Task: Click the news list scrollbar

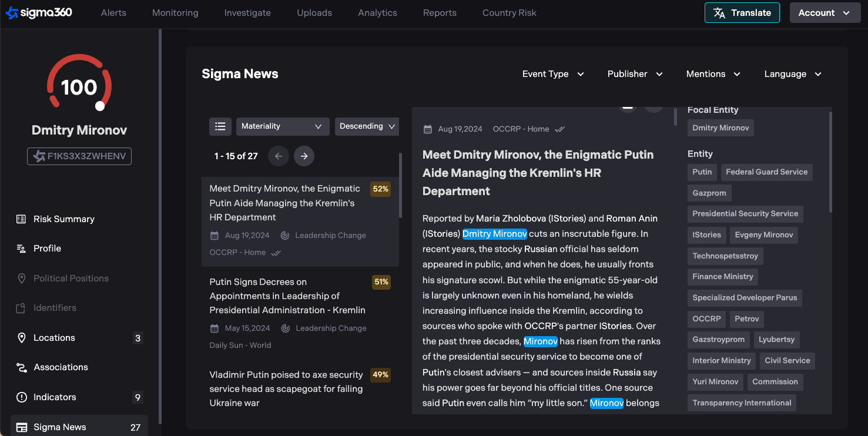Action: point(401,185)
